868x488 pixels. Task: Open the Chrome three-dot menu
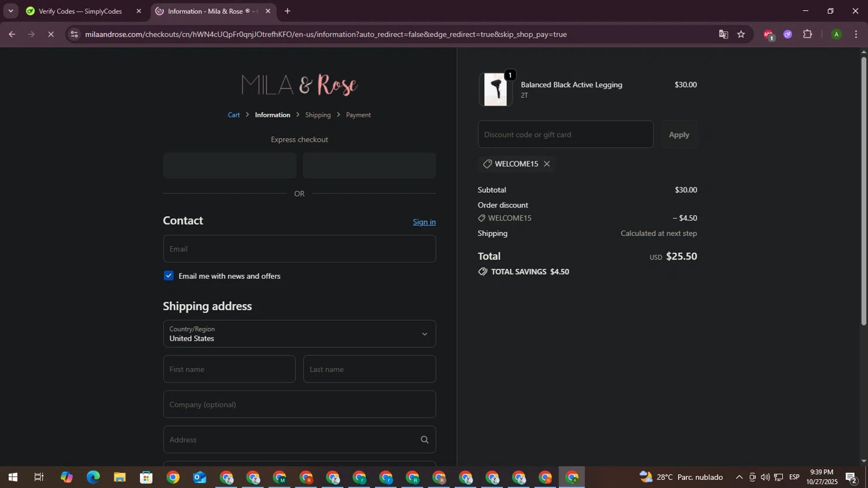pyautogui.click(x=856, y=34)
